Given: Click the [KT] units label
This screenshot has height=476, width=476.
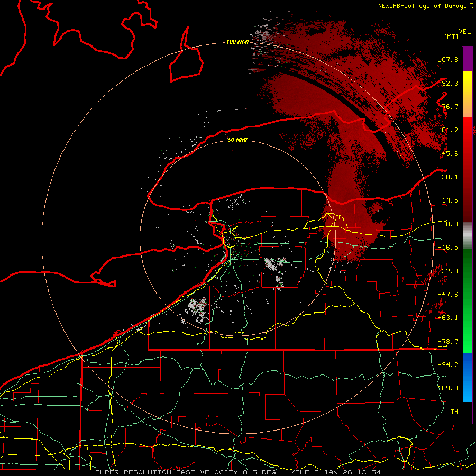Looking at the screenshot, I should coord(452,36).
